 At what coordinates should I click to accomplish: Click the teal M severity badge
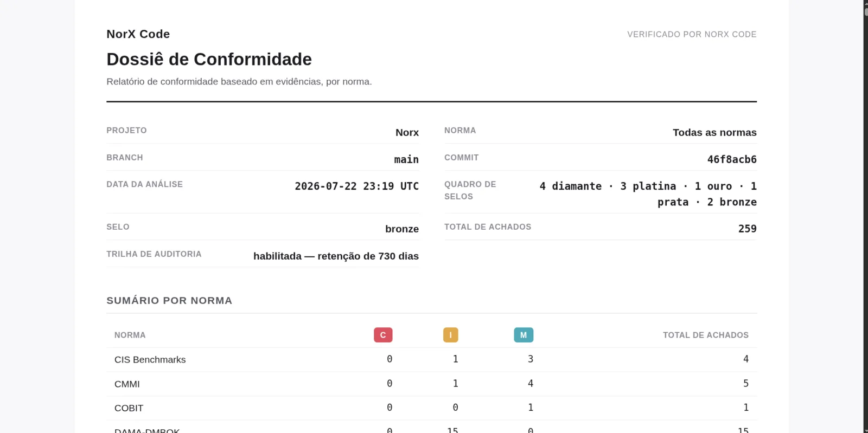click(524, 335)
